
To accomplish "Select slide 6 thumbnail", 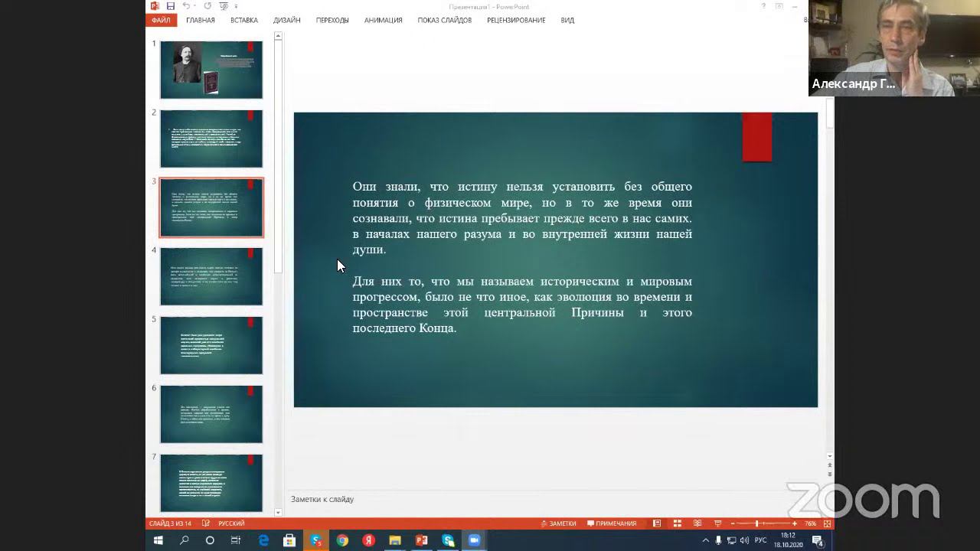I will click(211, 414).
